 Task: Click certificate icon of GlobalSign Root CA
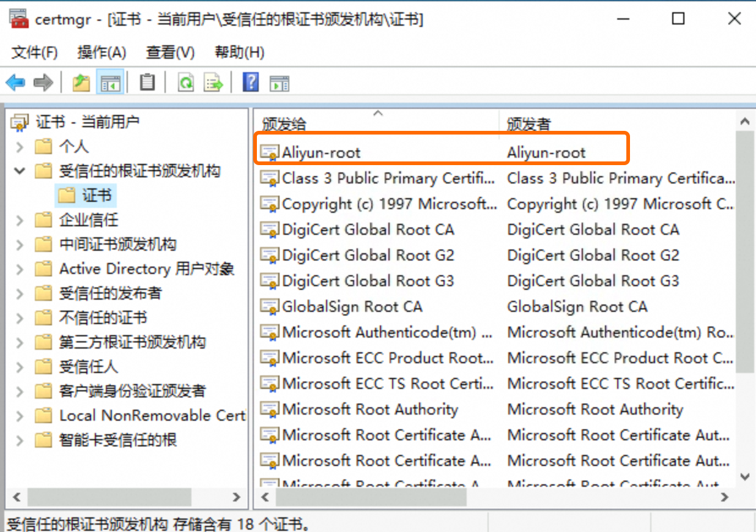coord(270,307)
